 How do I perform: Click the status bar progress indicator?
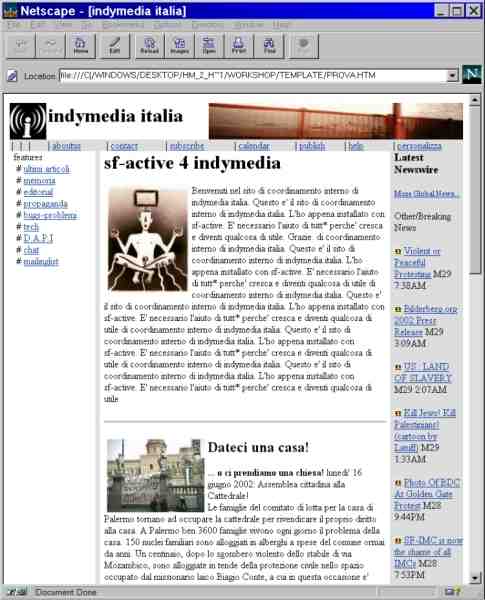406,592
